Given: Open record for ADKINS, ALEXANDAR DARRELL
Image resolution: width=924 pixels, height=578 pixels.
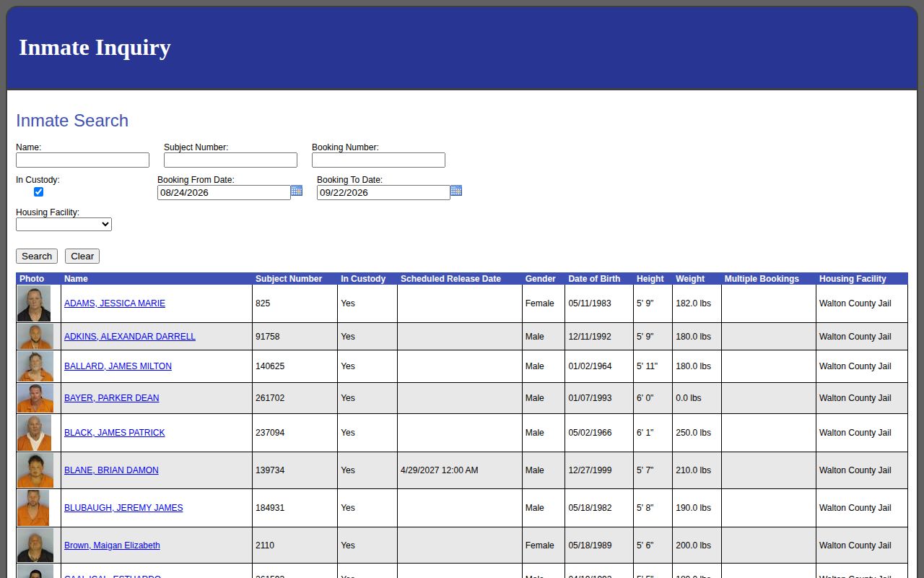Looking at the screenshot, I should pyautogui.click(x=130, y=337).
